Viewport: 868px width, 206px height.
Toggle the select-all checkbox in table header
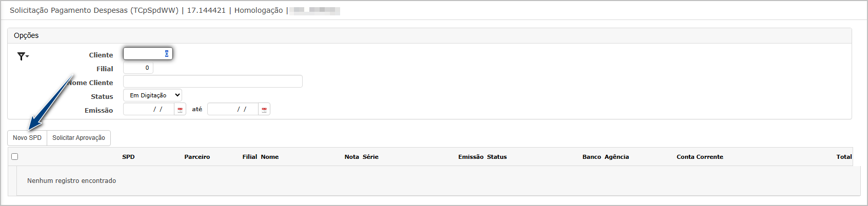pyautogui.click(x=14, y=157)
